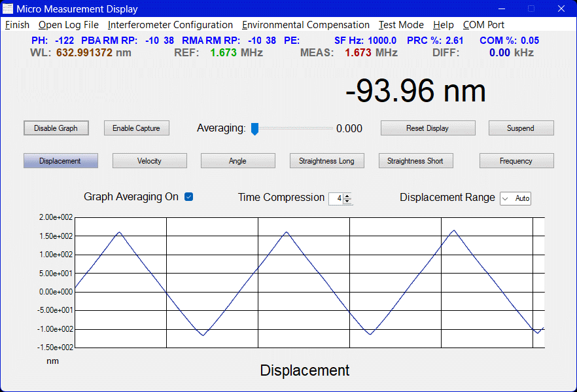
Task: Open the Environmental Compensation menu
Action: [x=306, y=25]
